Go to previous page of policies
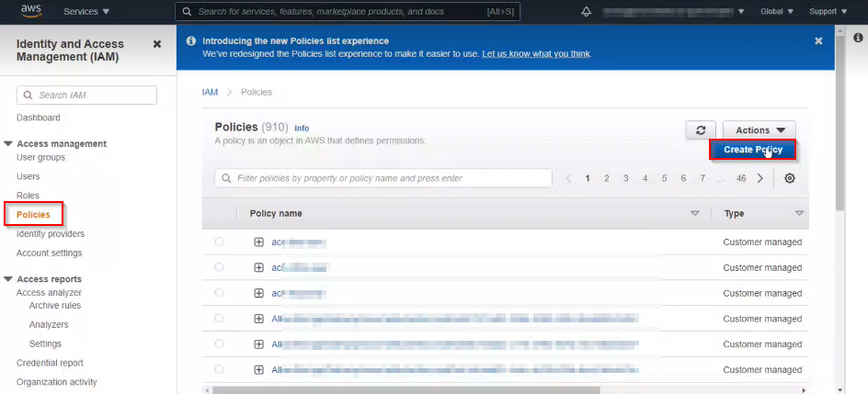The image size is (868, 394). point(568,178)
